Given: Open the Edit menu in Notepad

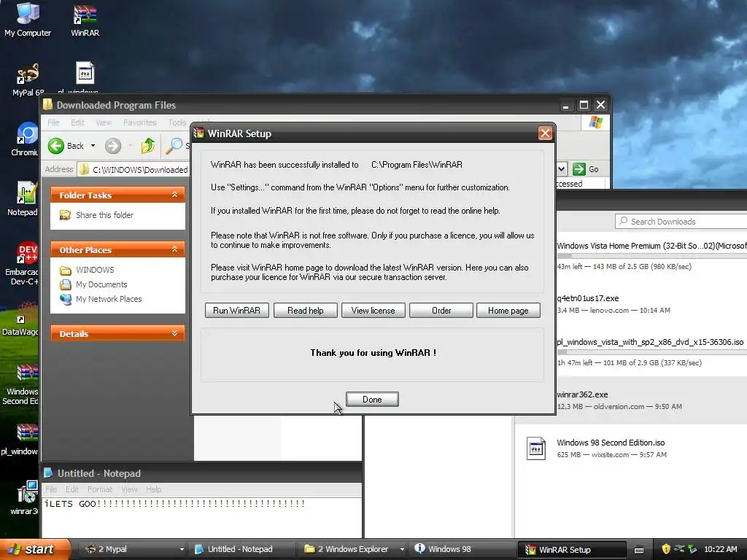Looking at the screenshot, I should coord(72,489).
